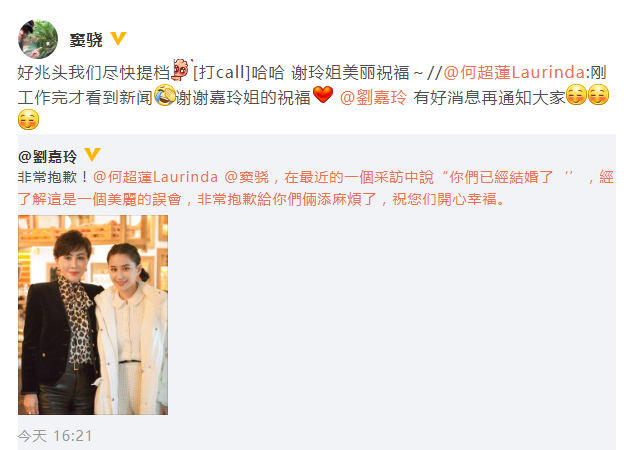Open the @劉嘉玲 mention in the top post

click(373, 97)
